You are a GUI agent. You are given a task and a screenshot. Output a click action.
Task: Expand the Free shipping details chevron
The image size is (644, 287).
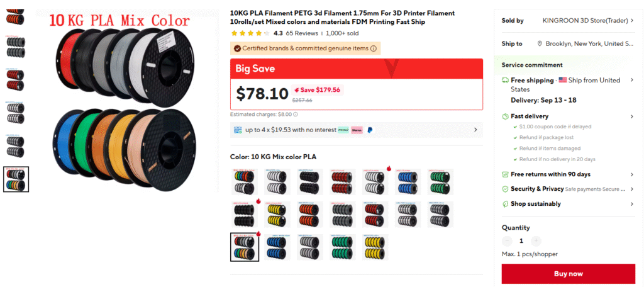632,80
